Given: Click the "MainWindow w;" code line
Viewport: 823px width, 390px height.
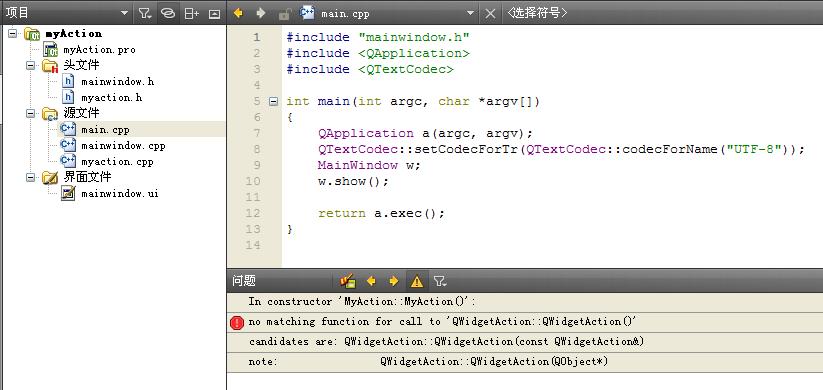Looking at the screenshot, I should click(x=369, y=165).
